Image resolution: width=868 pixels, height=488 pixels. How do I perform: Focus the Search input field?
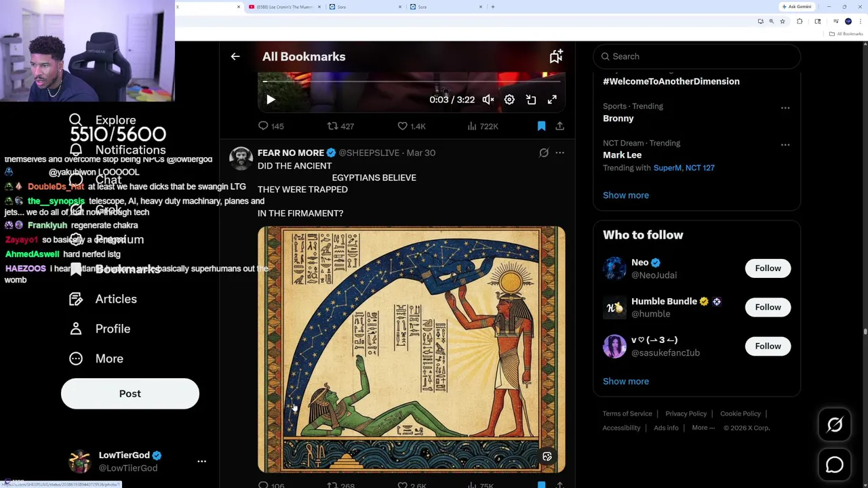(697, 56)
